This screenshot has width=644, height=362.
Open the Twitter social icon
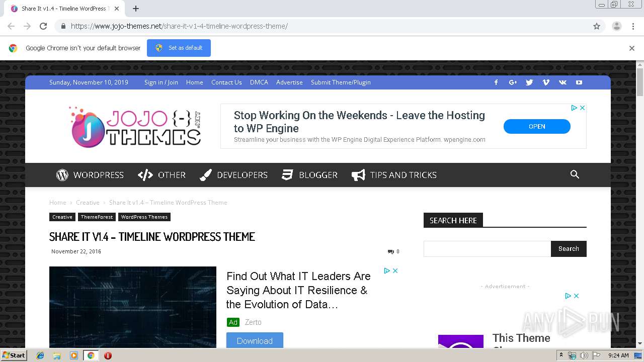(x=529, y=82)
